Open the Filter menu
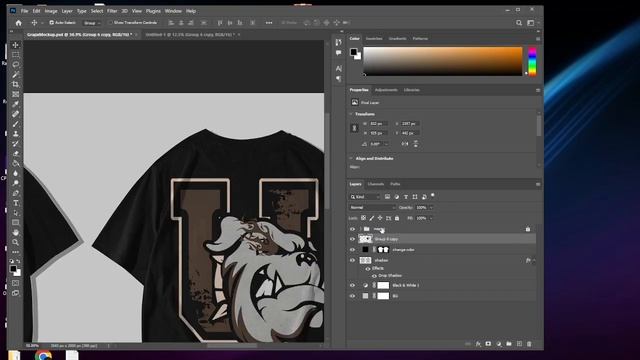The height and width of the screenshot is (360, 640). pos(112,11)
